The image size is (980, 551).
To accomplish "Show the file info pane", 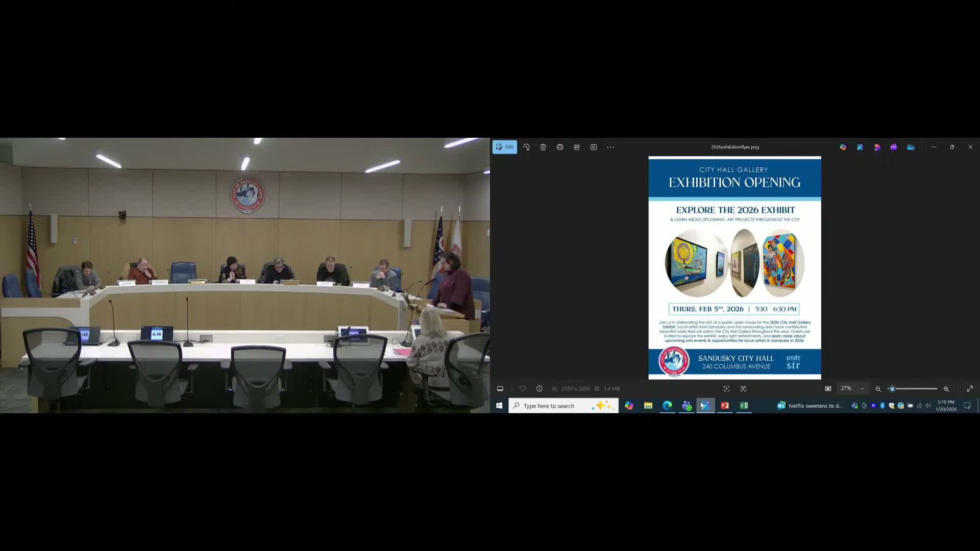I will tap(540, 389).
